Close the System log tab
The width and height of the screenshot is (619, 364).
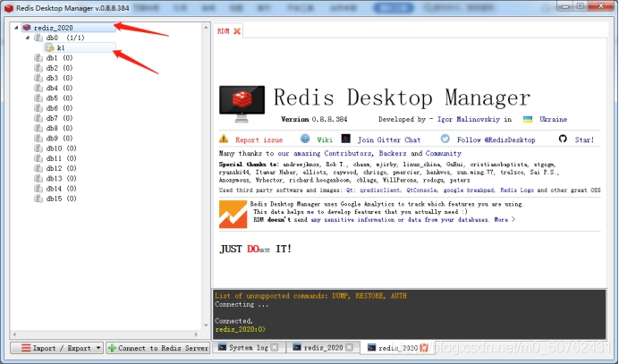[275, 347]
